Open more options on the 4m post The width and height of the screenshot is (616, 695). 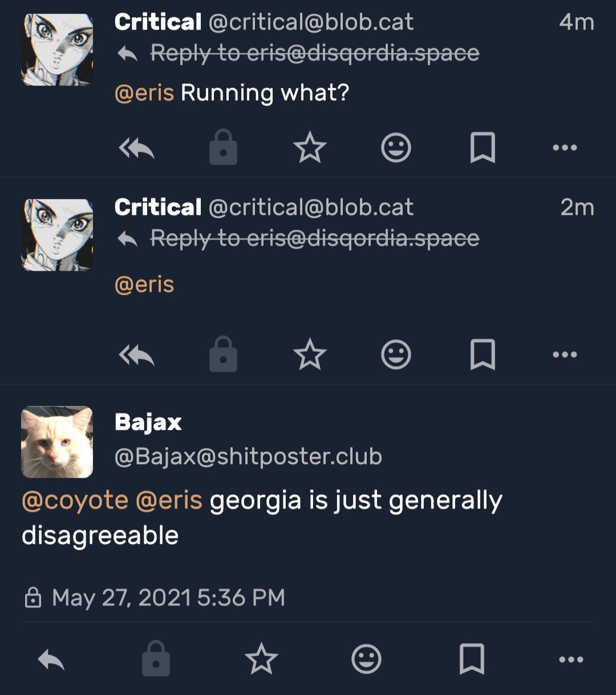pyautogui.click(x=565, y=148)
